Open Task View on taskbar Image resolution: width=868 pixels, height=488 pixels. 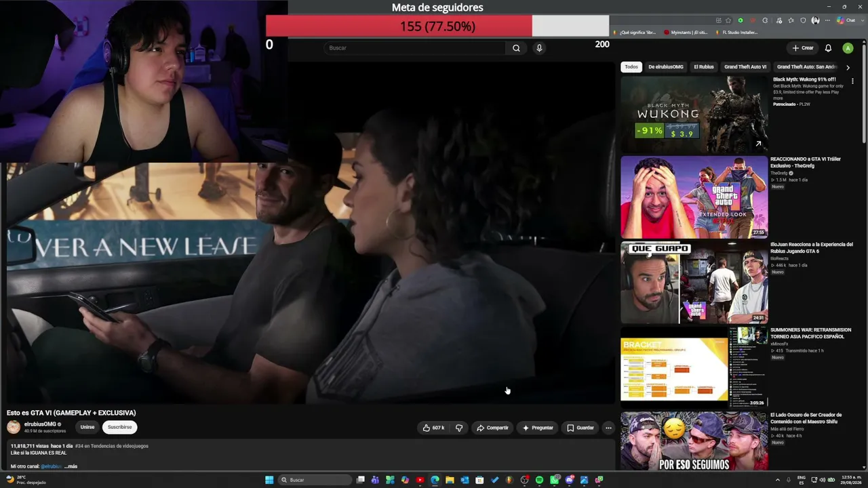coord(361,480)
